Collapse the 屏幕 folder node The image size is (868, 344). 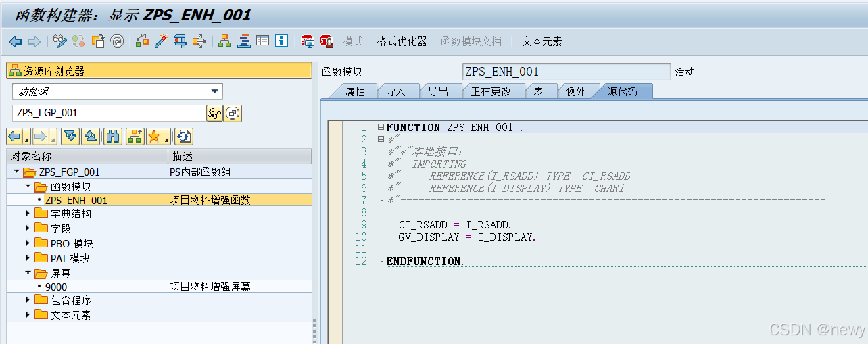[28, 273]
